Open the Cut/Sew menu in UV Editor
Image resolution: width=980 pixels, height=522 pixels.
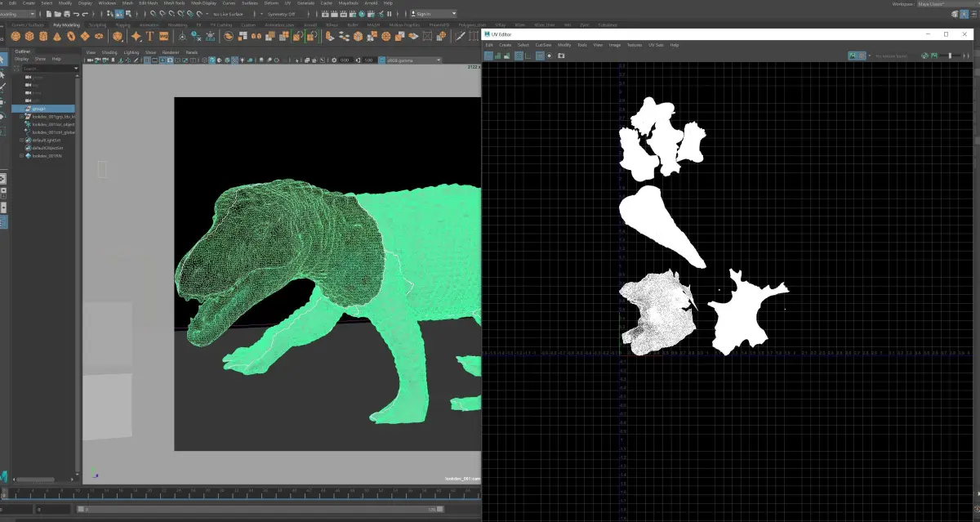(x=543, y=45)
